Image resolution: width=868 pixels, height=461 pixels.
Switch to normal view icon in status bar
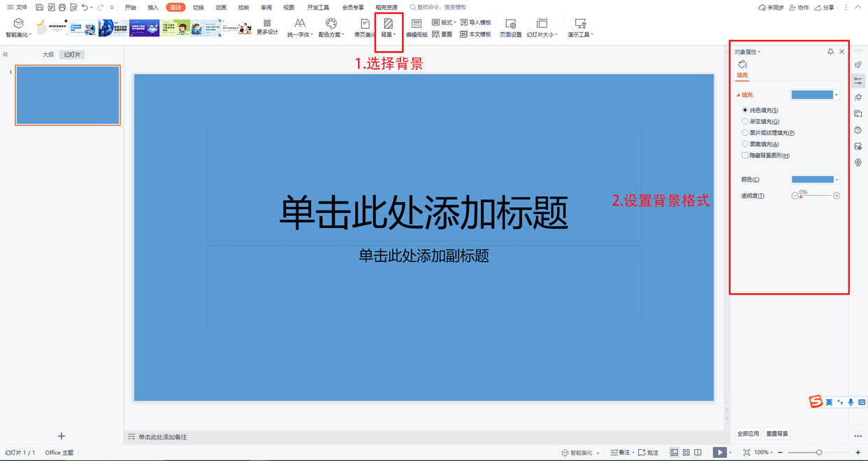pyautogui.click(x=674, y=453)
